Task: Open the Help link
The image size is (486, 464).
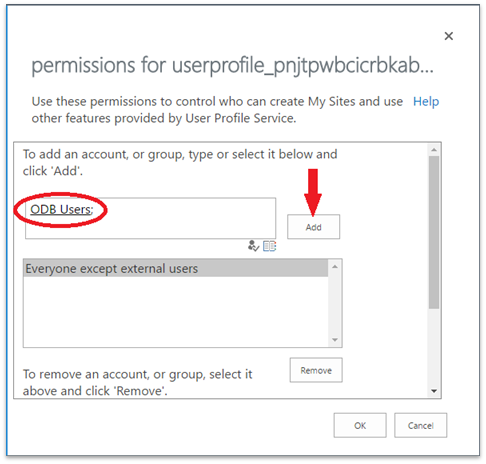Action: tap(426, 101)
